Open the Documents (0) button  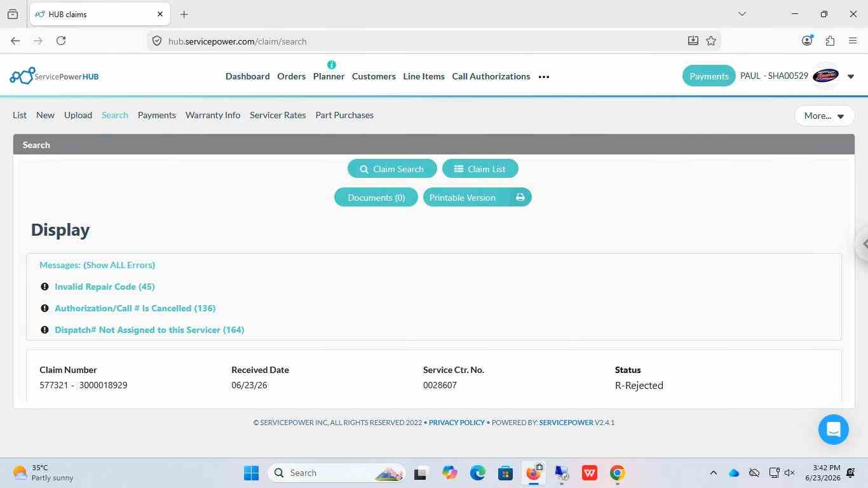(376, 198)
